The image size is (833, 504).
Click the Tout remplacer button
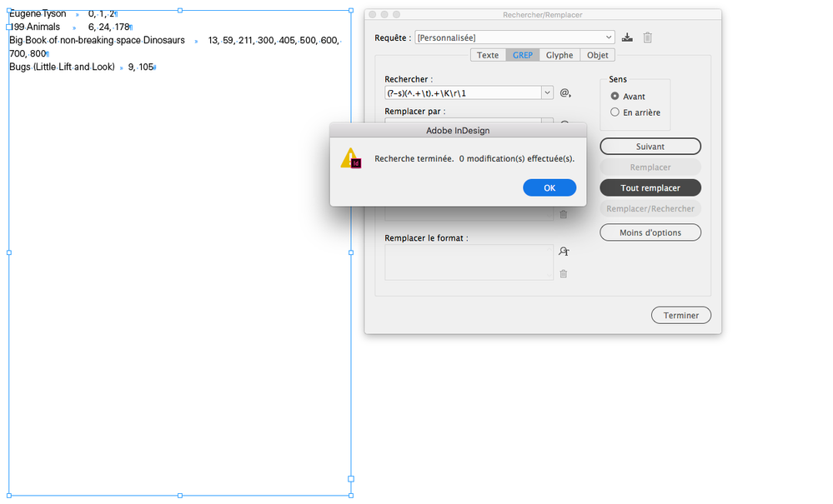[650, 187]
